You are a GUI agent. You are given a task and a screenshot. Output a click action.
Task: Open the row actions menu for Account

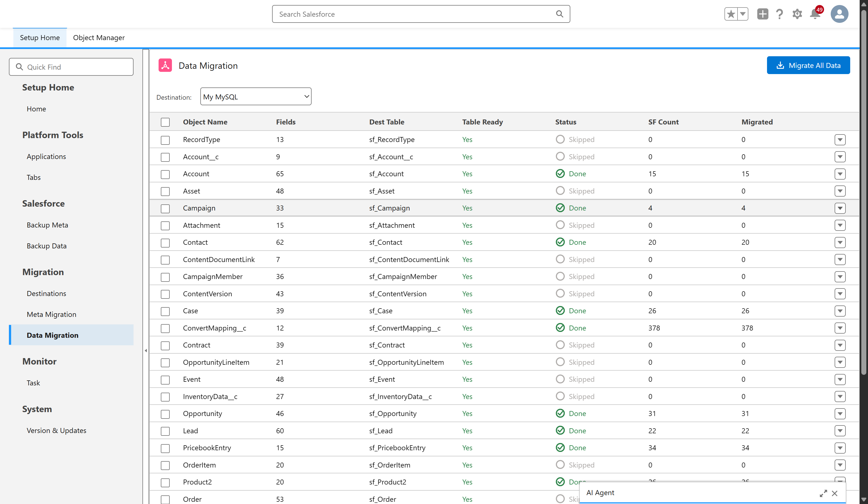(840, 174)
